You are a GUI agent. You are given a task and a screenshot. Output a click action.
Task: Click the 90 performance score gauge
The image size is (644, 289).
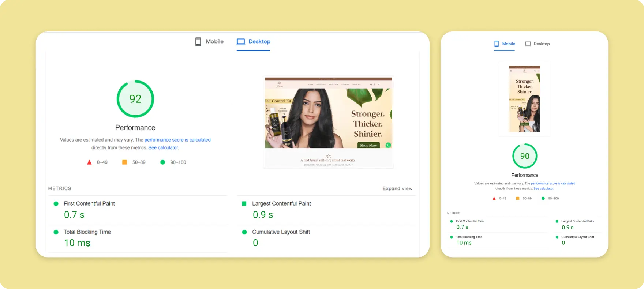click(x=525, y=156)
